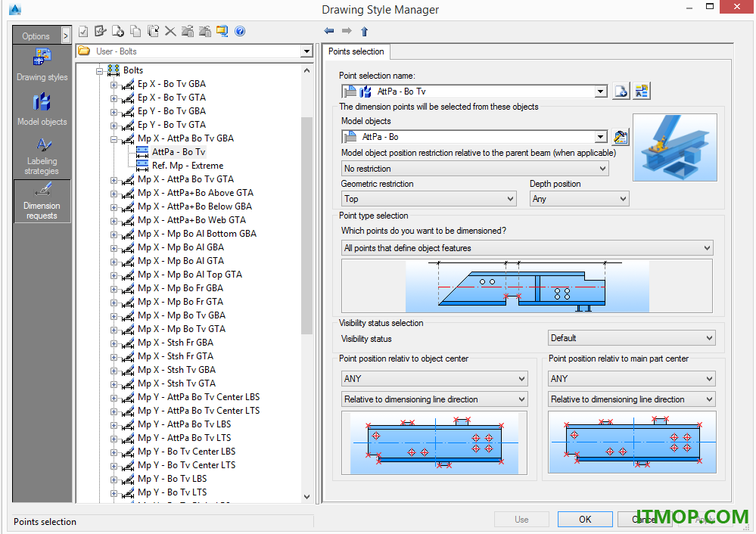
Task: Click the folder with monitor toolbar icon
Action: tap(222, 31)
